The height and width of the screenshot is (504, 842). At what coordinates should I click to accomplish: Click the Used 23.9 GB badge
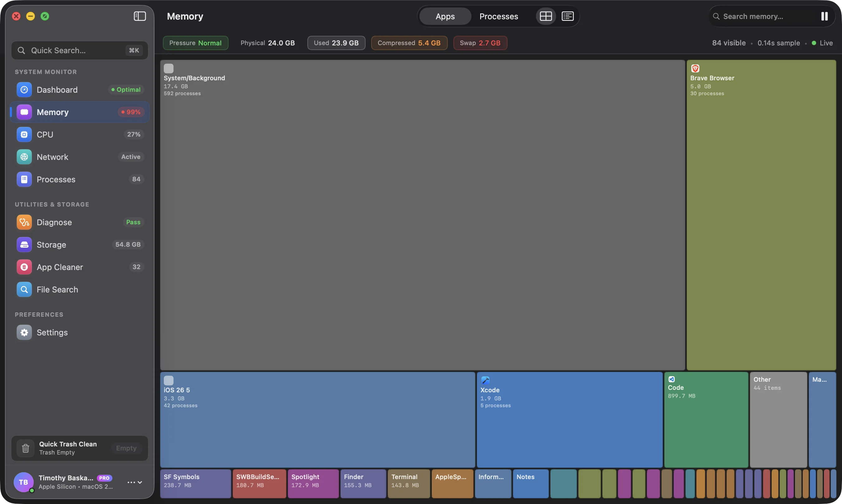point(336,43)
